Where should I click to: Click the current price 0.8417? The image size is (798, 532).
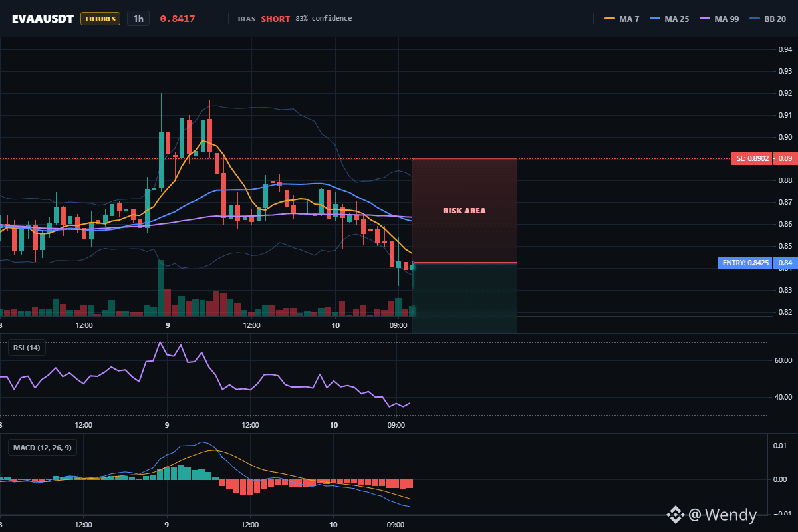(x=178, y=19)
